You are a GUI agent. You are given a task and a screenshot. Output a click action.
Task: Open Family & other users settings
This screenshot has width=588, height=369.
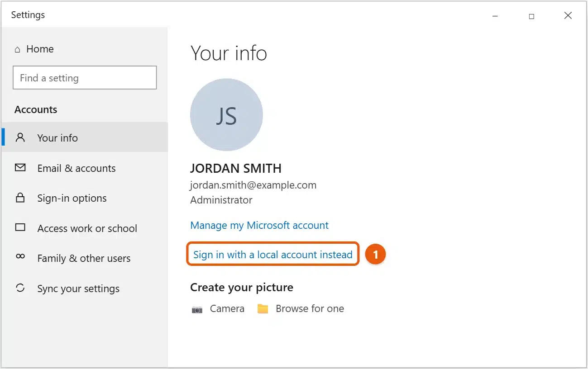tap(84, 258)
